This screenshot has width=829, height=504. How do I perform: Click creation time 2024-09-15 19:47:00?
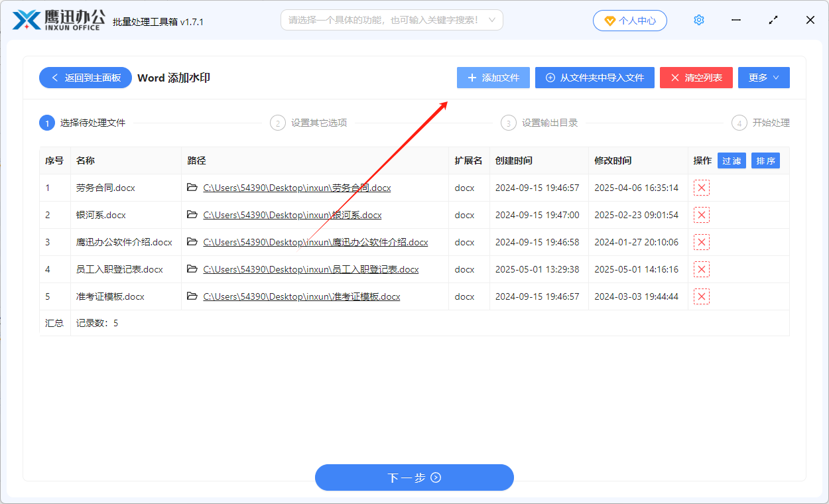[537, 215]
